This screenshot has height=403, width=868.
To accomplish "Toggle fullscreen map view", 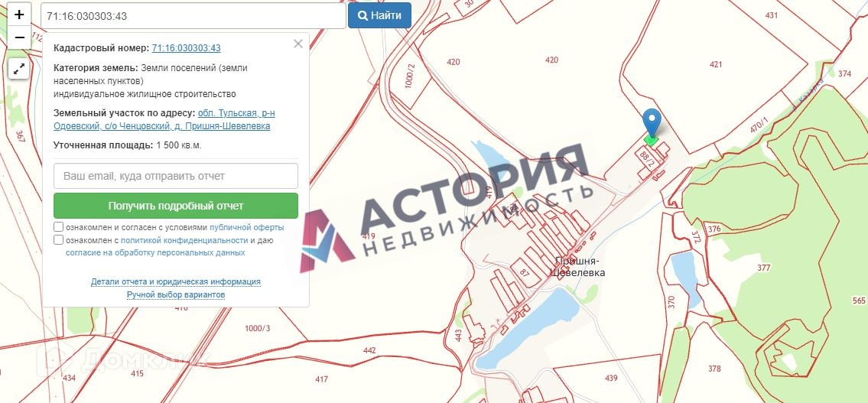I will point(19,69).
